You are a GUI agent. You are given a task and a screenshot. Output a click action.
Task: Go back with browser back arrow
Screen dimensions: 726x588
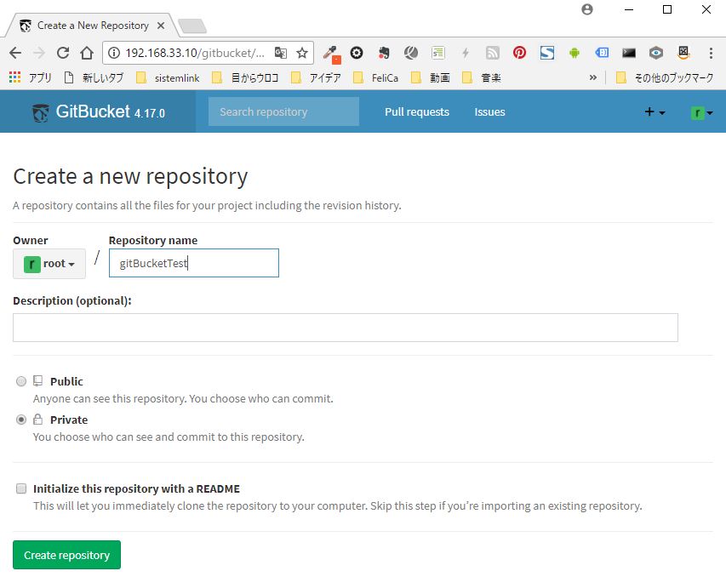(x=15, y=53)
